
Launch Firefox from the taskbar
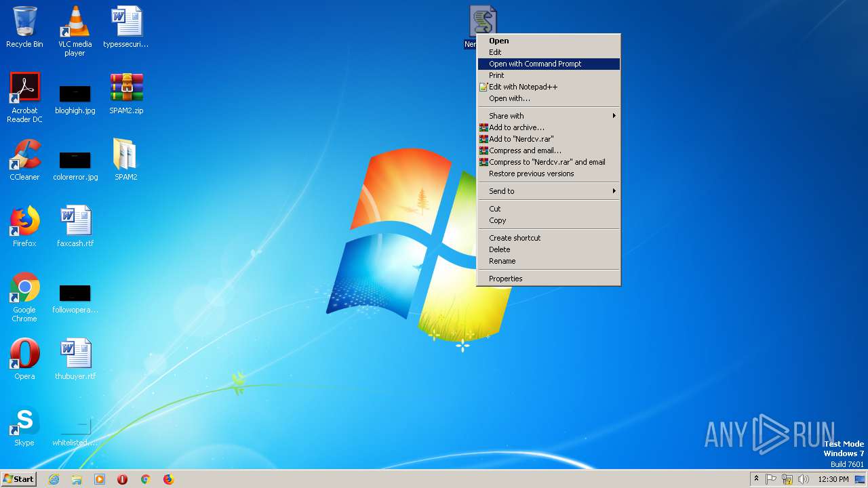[168, 479]
